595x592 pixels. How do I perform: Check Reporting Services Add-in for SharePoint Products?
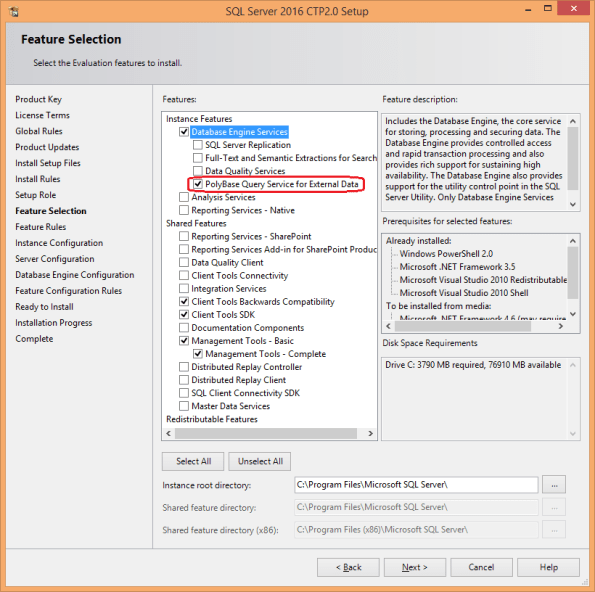click(x=184, y=249)
